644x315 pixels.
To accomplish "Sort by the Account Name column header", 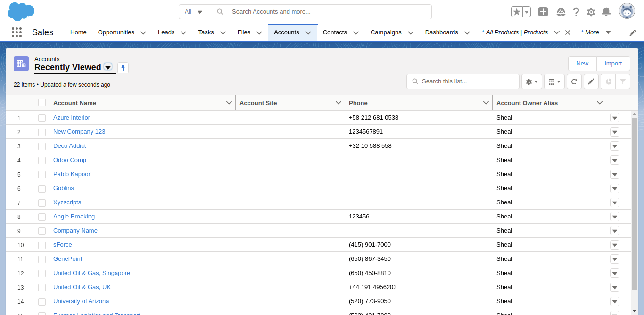I will point(74,103).
